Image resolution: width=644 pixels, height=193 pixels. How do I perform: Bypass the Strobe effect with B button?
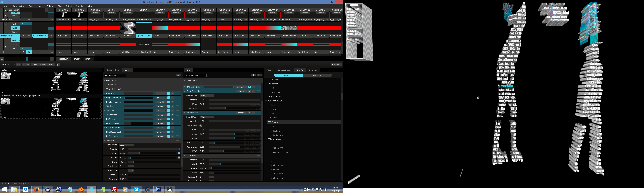(169, 106)
